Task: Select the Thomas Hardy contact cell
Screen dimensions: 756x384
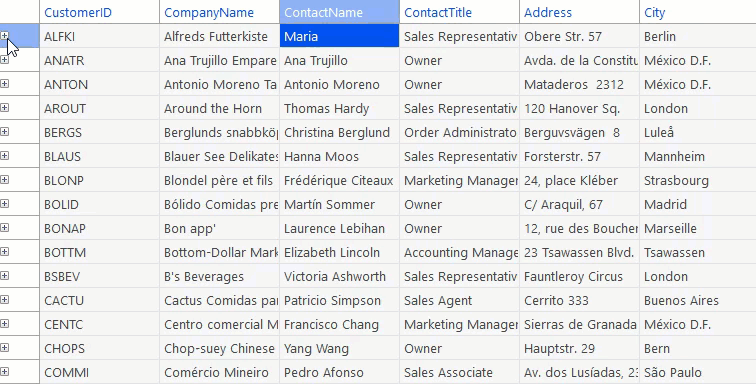Action: pyautogui.click(x=339, y=108)
